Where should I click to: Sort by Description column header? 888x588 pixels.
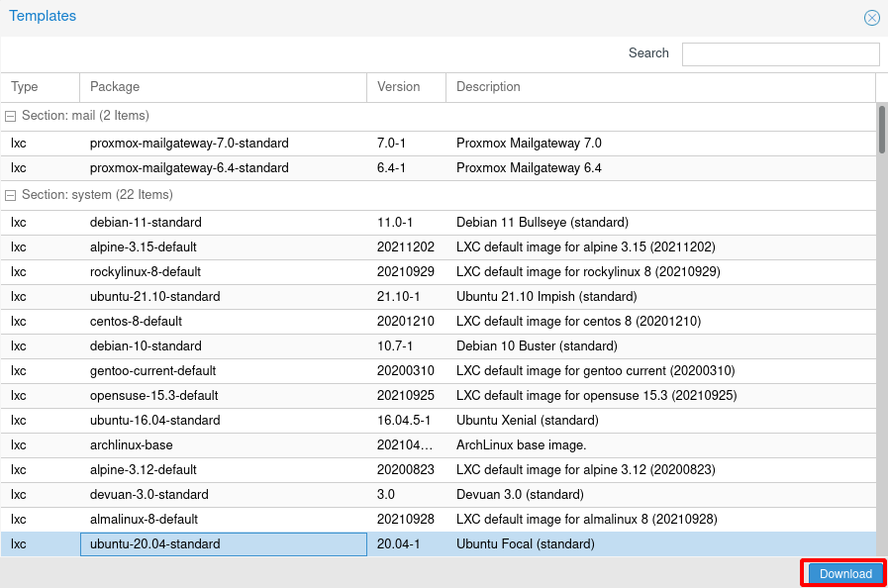point(660,87)
